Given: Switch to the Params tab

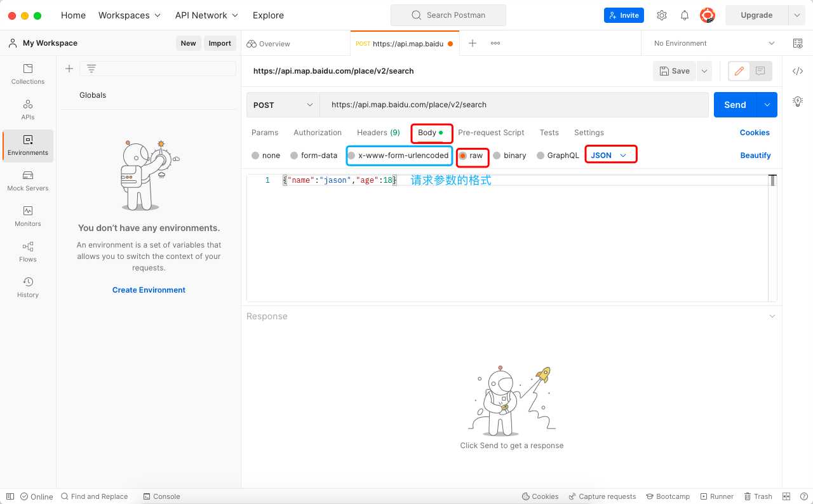Looking at the screenshot, I should (265, 133).
